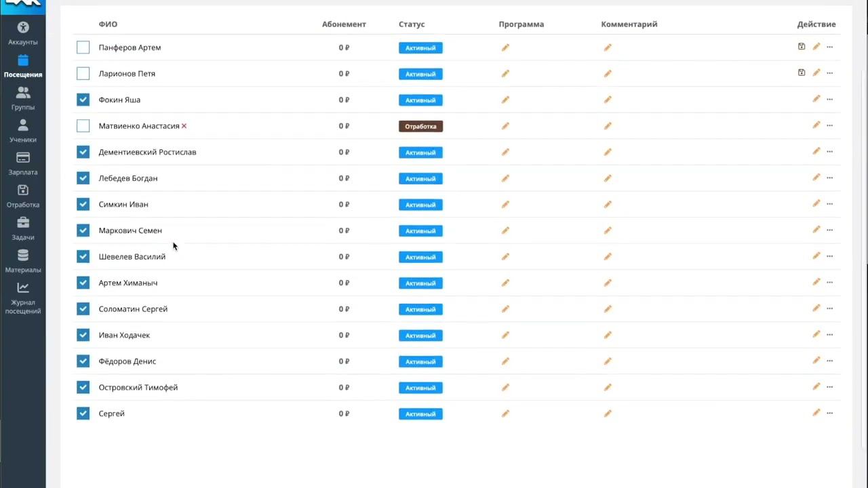Image resolution: width=868 pixels, height=488 pixels.
Task: Edit program pencil for Матвиенко Анастасия
Action: click(505, 126)
